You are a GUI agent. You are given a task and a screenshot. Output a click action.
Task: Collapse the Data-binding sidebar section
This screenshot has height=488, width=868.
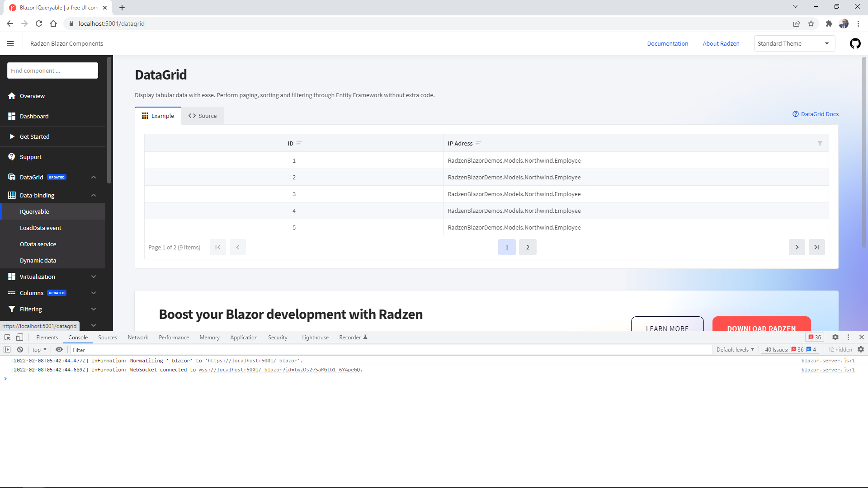[94, 195]
